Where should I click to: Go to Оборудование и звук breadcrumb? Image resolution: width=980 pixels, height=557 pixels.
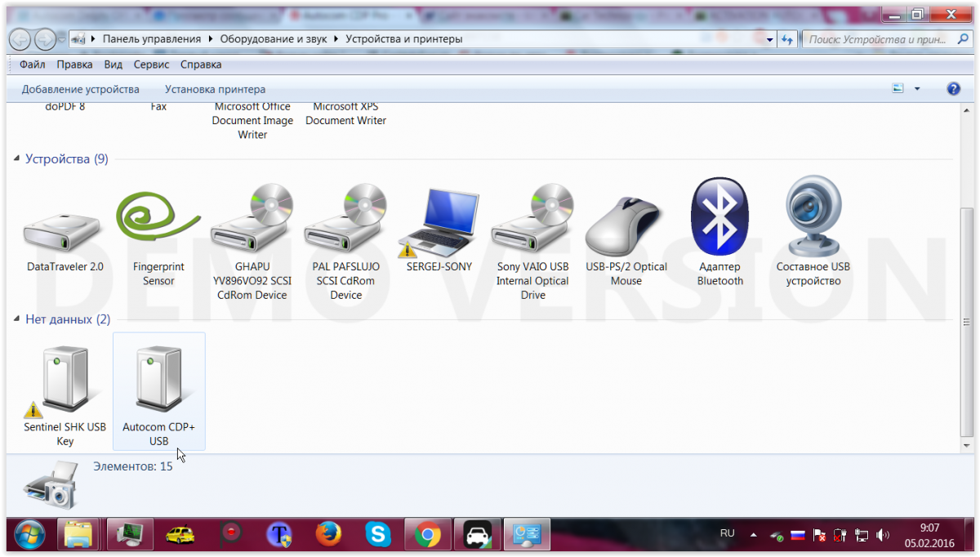click(x=274, y=39)
